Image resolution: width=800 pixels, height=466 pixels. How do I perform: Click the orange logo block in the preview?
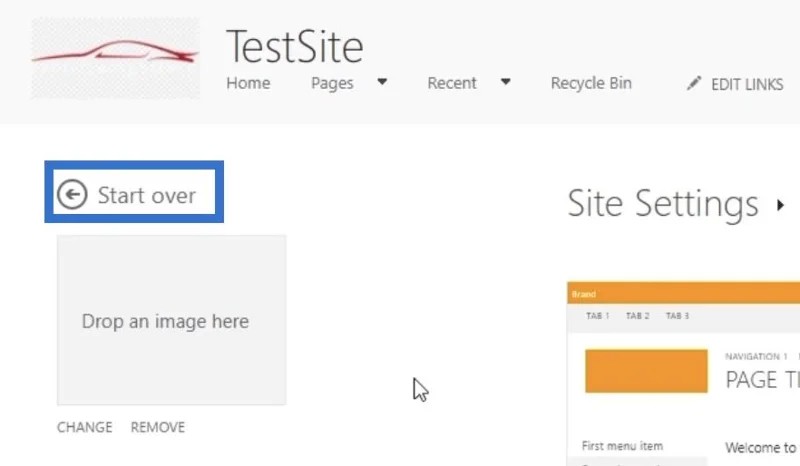click(x=646, y=371)
